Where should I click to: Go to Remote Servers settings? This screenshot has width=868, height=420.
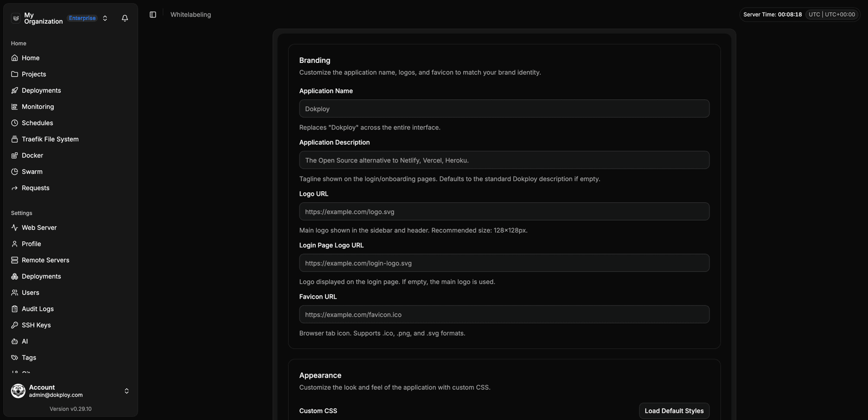[71, 260]
